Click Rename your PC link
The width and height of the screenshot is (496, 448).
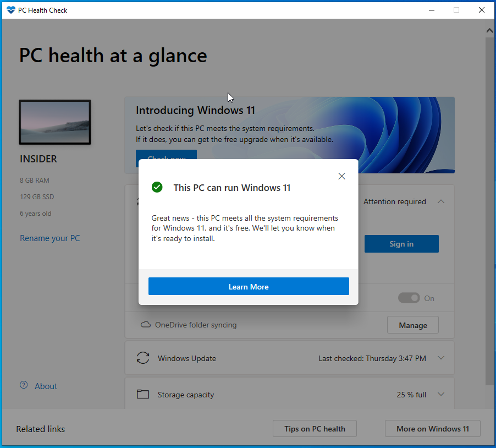click(x=50, y=238)
